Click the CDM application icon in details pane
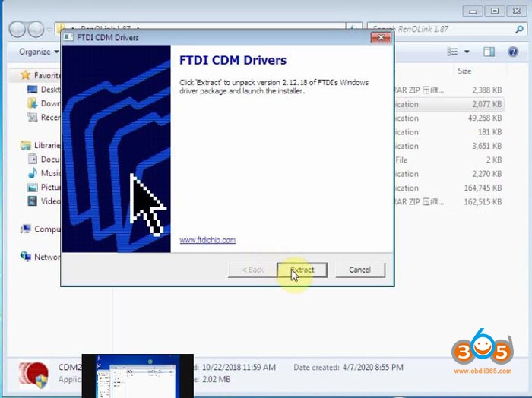 coord(33,375)
